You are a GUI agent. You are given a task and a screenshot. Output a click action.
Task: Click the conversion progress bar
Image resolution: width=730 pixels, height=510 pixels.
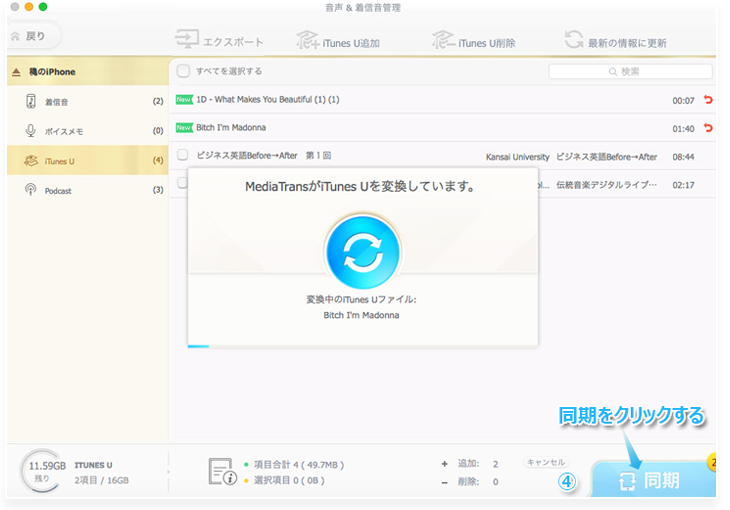(363, 346)
